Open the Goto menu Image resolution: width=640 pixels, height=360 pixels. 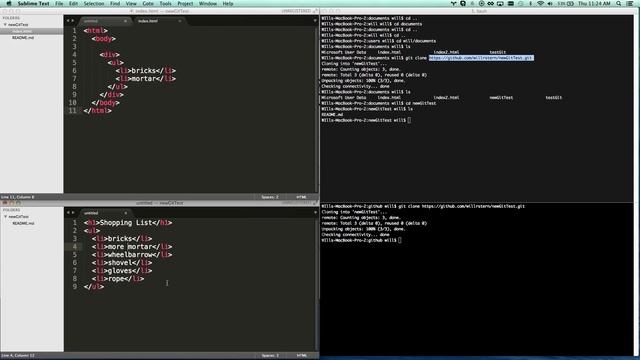coord(148,3)
